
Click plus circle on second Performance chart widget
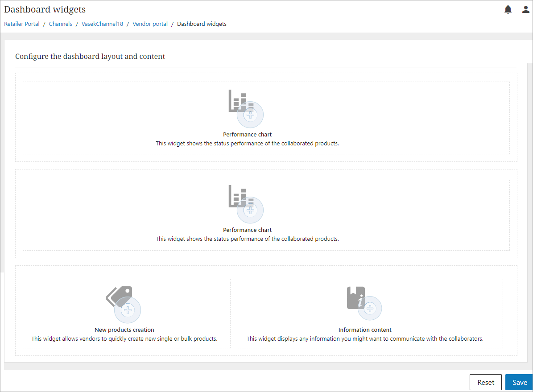[x=250, y=210]
